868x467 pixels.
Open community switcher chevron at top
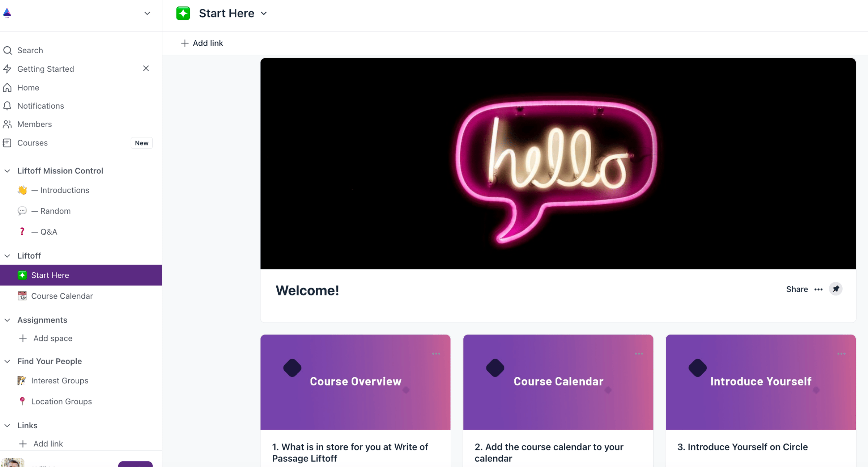click(147, 13)
